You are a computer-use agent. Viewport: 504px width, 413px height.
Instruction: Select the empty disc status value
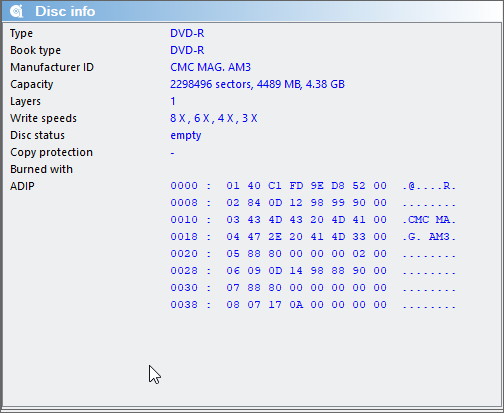coord(186,136)
